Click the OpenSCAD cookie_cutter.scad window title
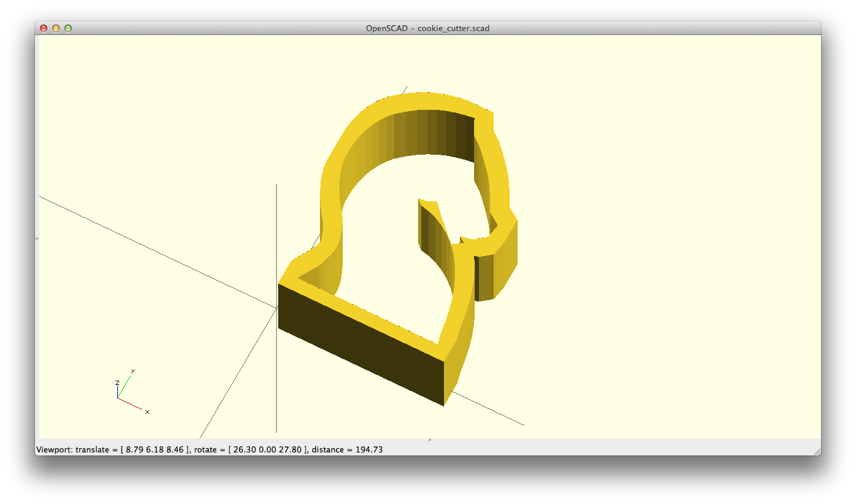This screenshot has height=504, width=856. click(427, 28)
